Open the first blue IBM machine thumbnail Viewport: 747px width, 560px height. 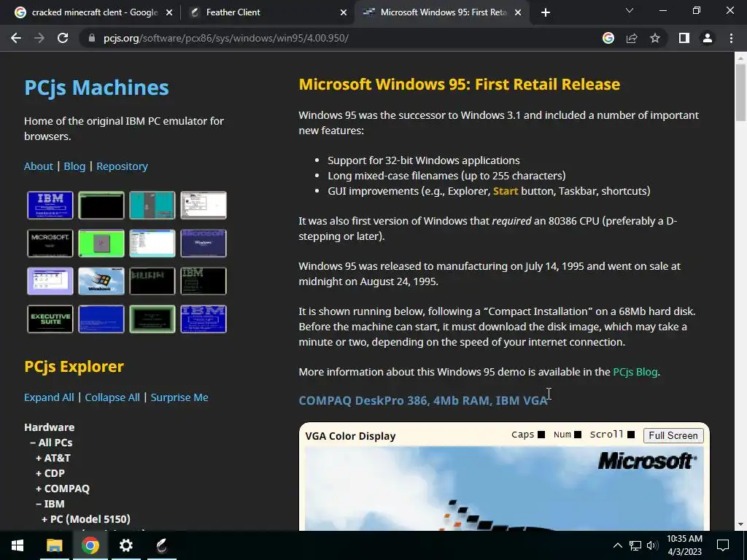coord(50,205)
